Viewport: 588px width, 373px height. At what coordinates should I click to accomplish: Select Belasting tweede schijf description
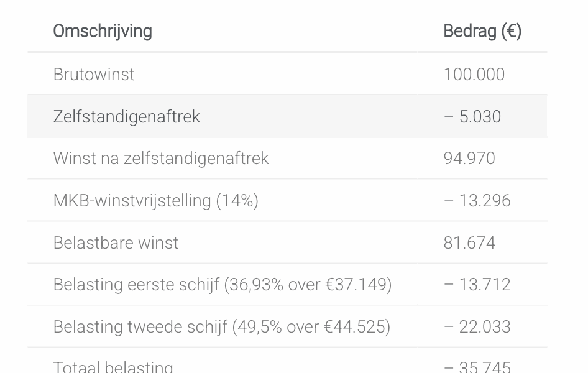pos(222,326)
